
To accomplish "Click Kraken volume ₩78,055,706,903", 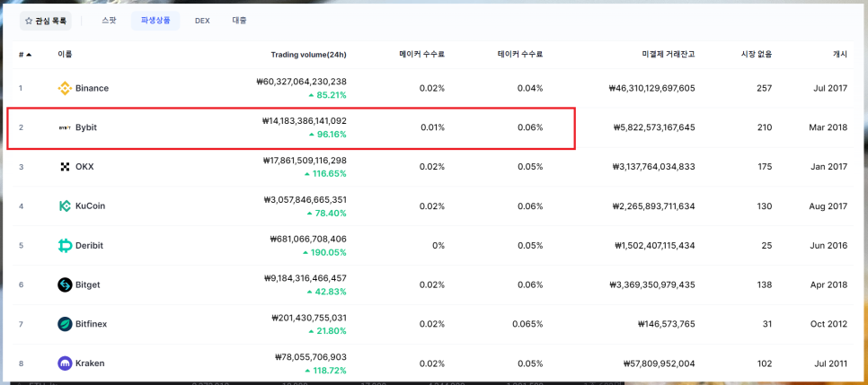I will click(x=311, y=357).
